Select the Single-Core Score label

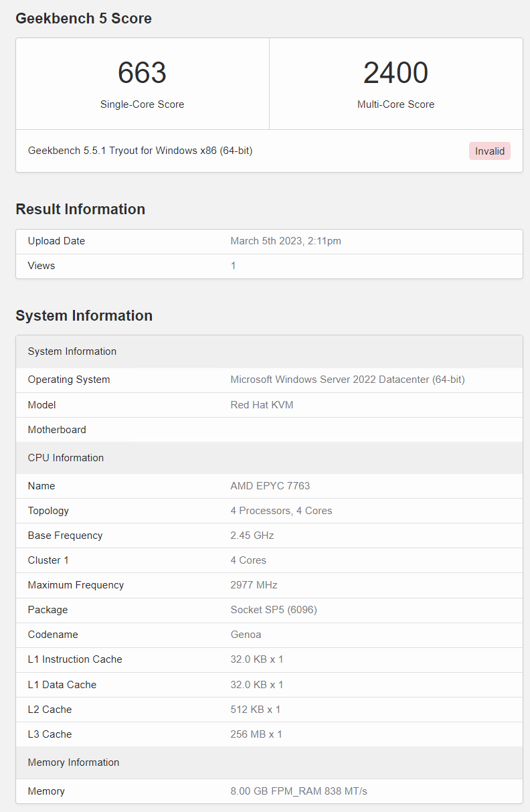[142, 104]
